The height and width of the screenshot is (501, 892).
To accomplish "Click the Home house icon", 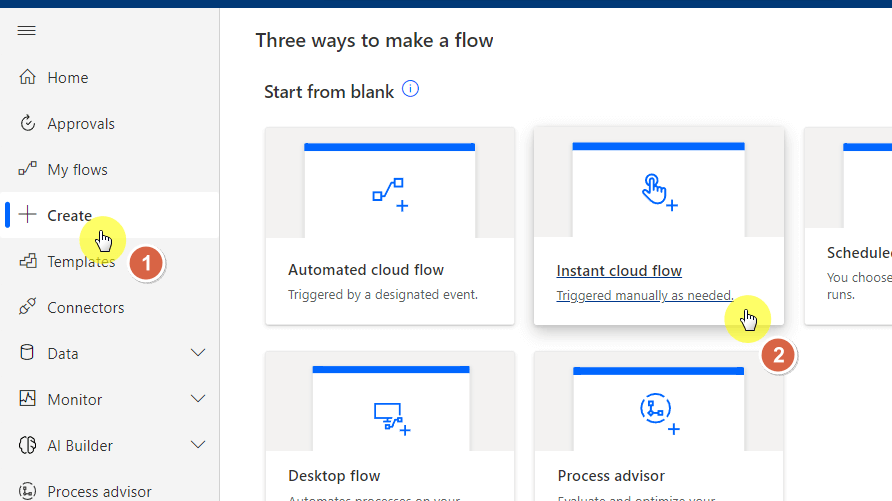I will pyautogui.click(x=27, y=77).
